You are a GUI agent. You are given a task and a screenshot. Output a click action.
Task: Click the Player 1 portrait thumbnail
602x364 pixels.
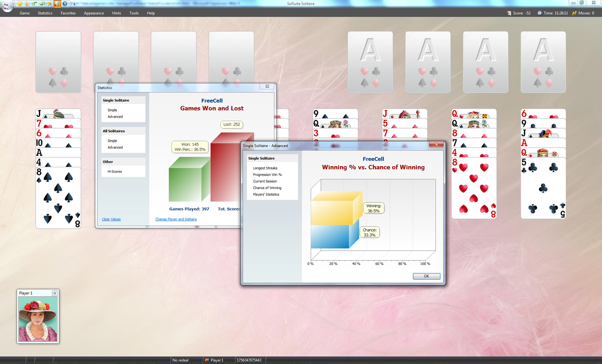38,319
